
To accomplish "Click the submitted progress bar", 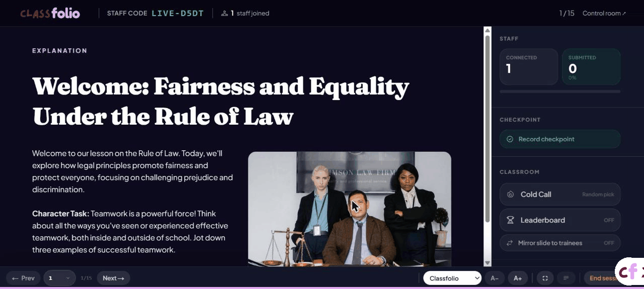I will tap(560, 91).
